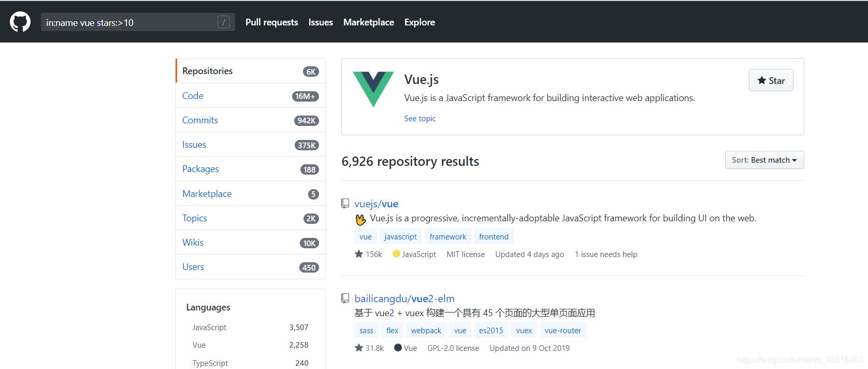Click 'Updated 4 days ago' text
Viewport: 868px width, 369px height.
530,254
